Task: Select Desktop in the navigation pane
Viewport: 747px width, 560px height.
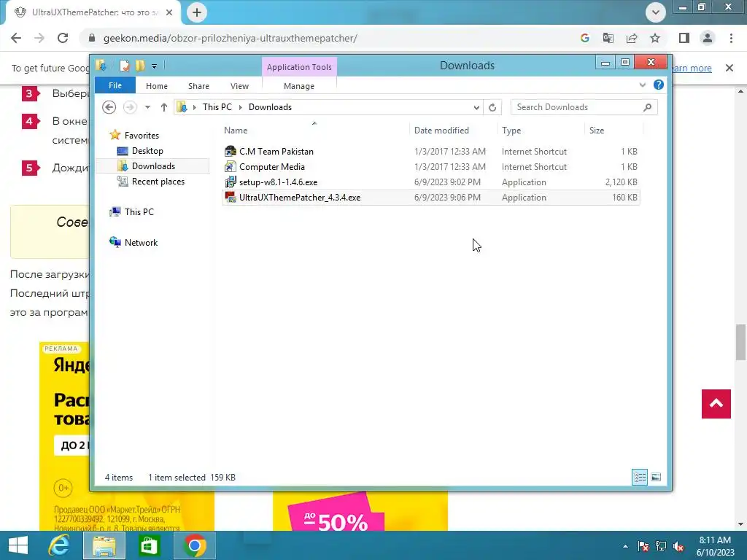Action: click(141, 151)
